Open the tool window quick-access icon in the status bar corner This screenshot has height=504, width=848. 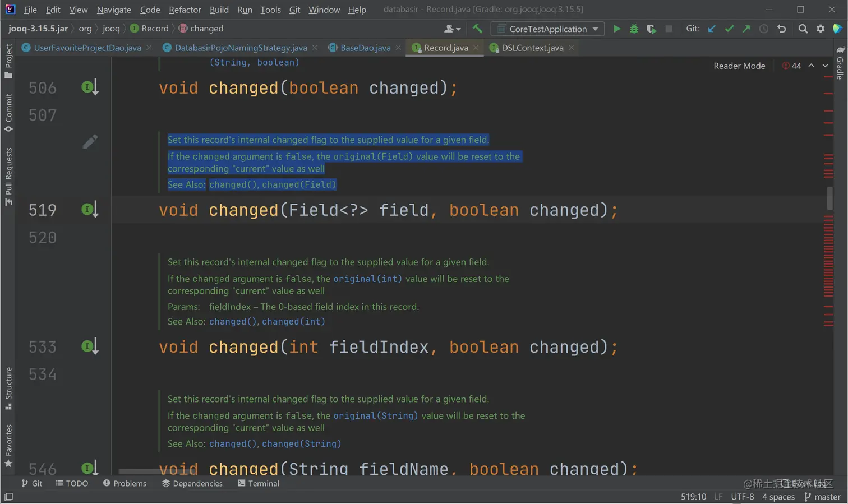pos(8,497)
